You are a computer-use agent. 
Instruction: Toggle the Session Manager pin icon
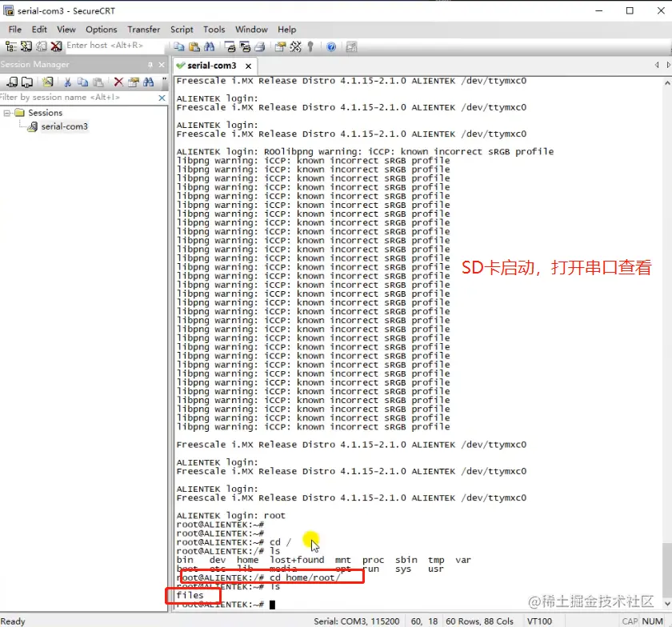tap(150, 65)
